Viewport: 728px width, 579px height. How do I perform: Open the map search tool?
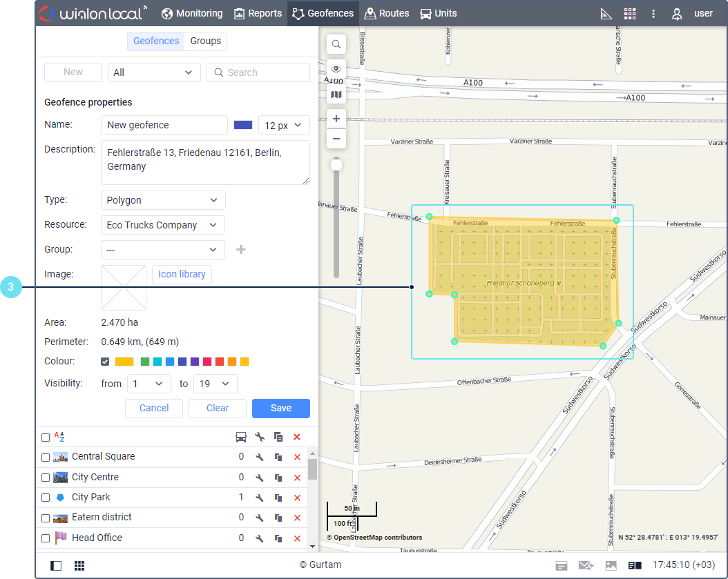tap(336, 45)
